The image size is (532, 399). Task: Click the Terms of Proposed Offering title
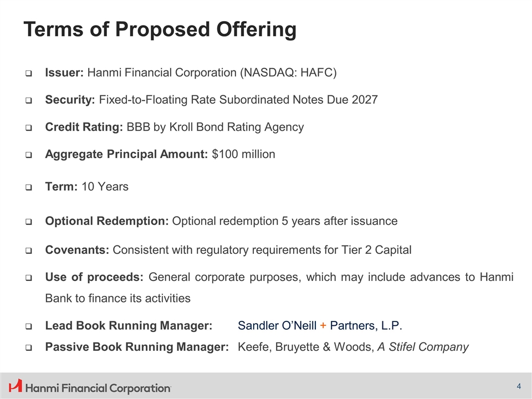(x=160, y=29)
